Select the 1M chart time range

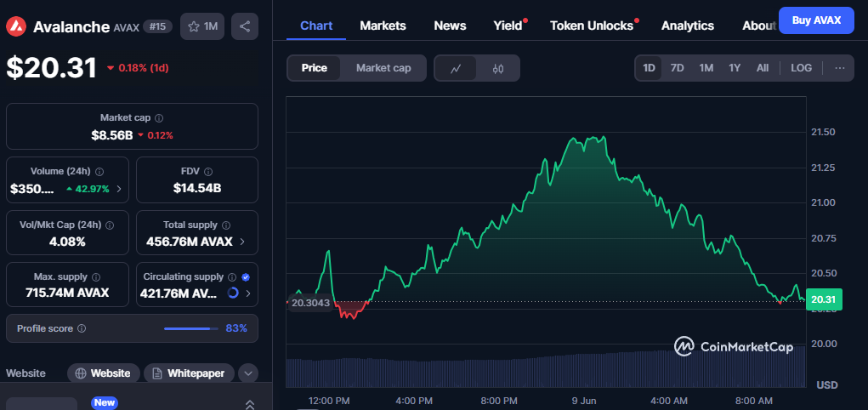click(x=706, y=68)
